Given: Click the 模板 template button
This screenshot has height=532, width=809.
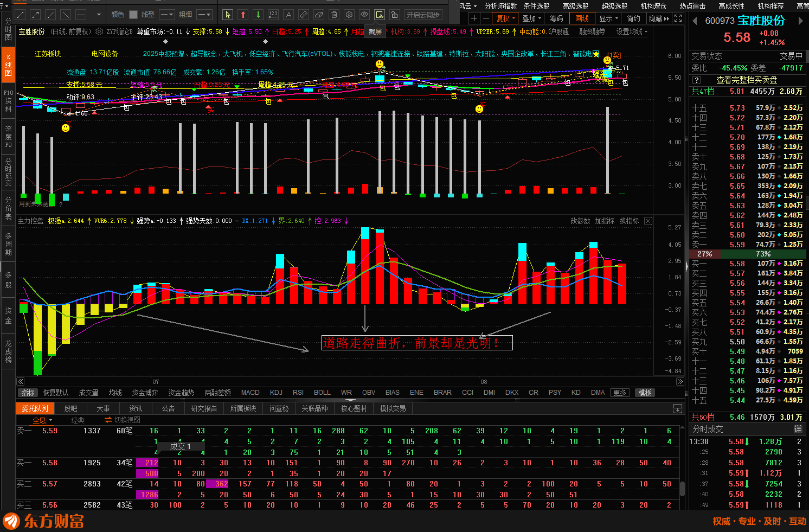Looking at the screenshot, I should [x=645, y=393].
